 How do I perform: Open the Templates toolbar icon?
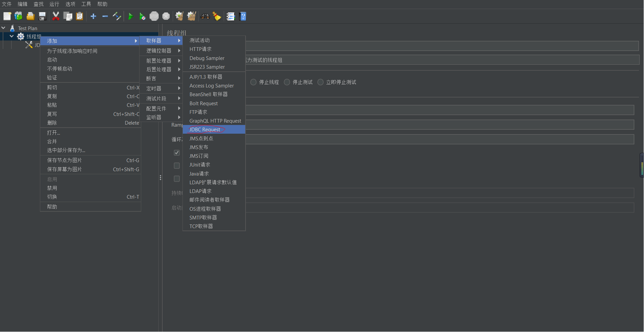18,16
